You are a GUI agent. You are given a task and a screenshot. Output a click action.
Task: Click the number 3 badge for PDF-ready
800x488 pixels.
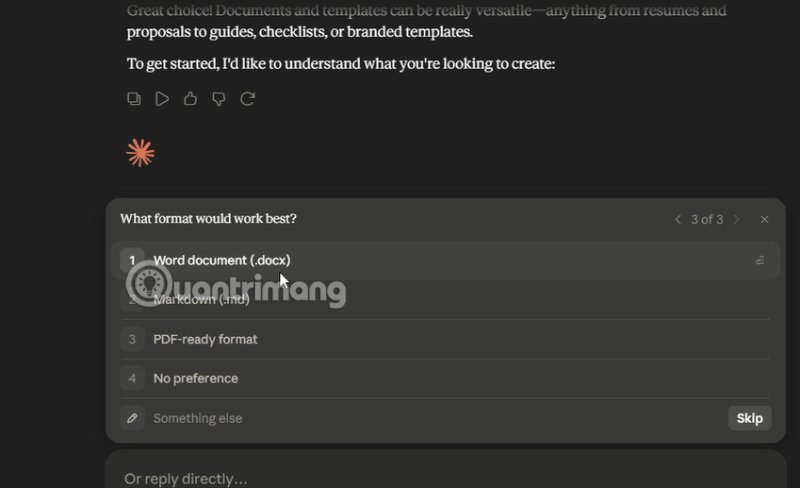(132, 339)
